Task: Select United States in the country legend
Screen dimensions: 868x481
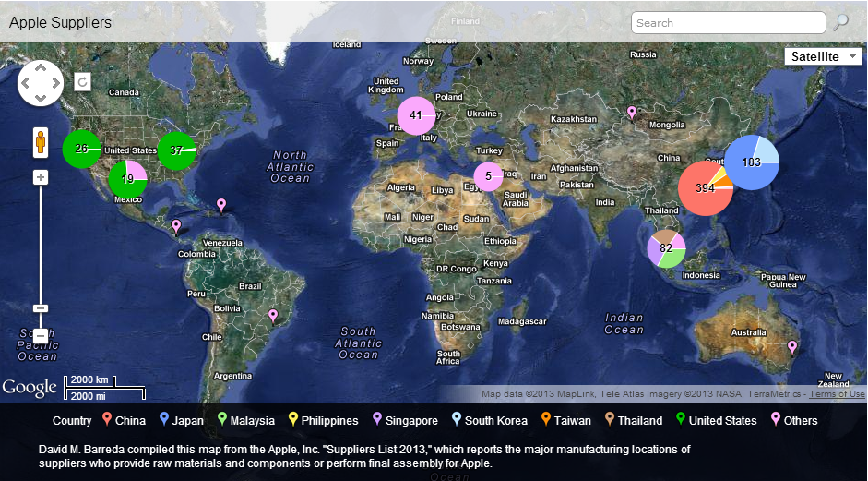Action: pos(717,420)
